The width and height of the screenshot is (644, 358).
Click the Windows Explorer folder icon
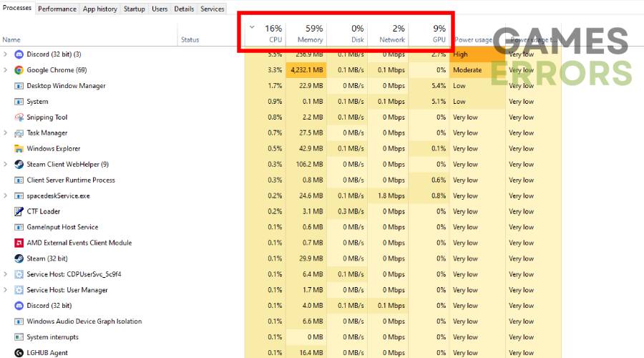click(19, 149)
